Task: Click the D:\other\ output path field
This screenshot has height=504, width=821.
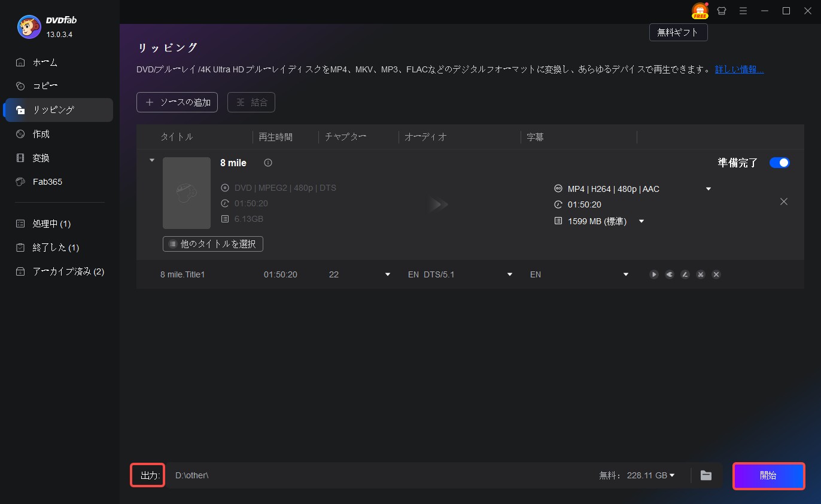Action: click(x=377, y=475)
